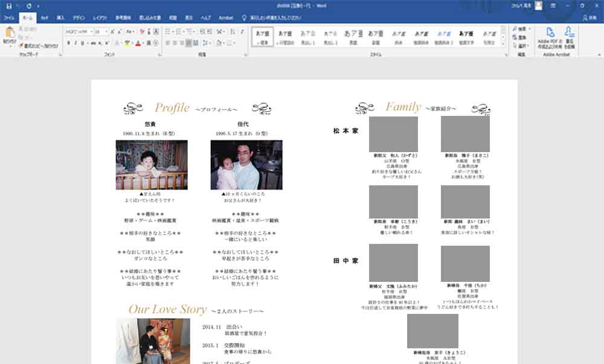This screenshot has height=364, width=604.
Task: Click the Save icon in quick access toolbar
Action: (x=8, y=5)
